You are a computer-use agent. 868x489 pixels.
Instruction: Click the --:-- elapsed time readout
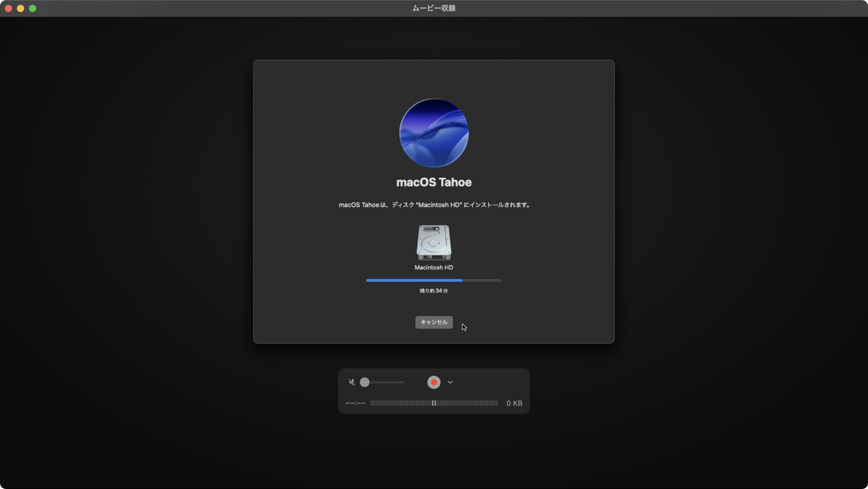coord(355,403)
